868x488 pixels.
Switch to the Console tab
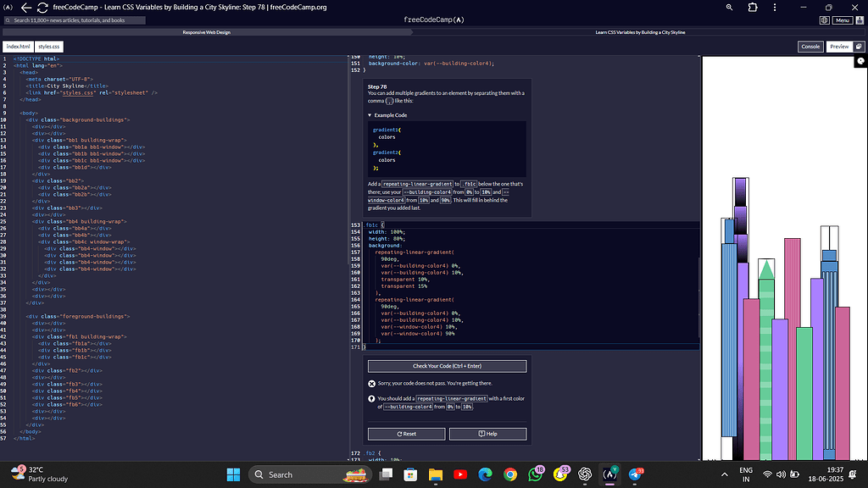tap(810, 47)
